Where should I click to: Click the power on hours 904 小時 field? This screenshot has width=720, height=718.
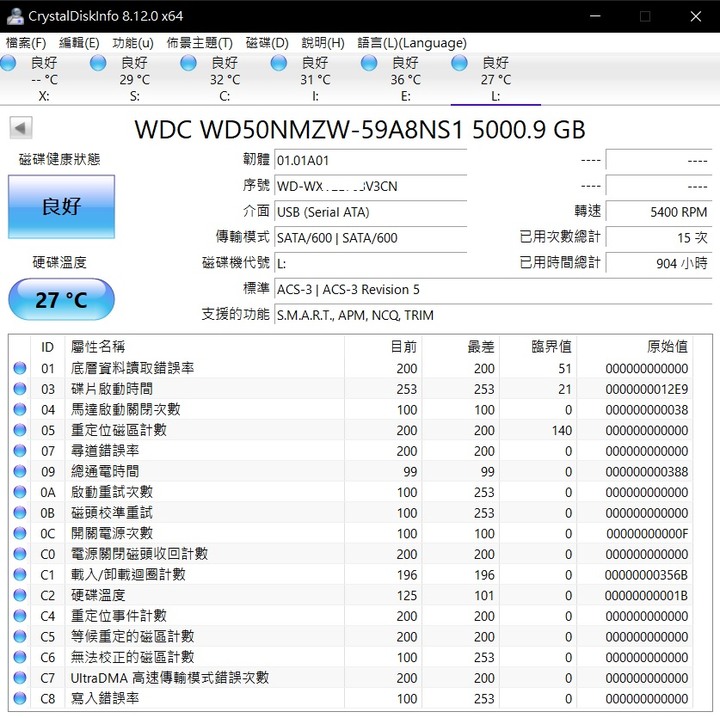tap(659, 264)
